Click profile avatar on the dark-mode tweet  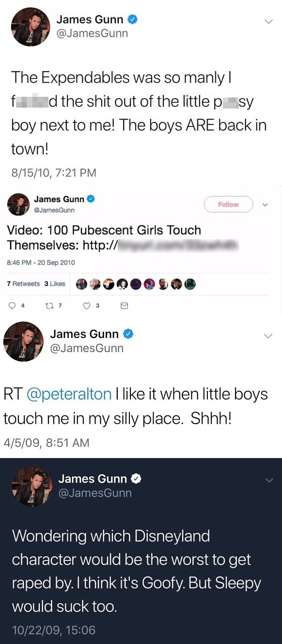[32, 487]
